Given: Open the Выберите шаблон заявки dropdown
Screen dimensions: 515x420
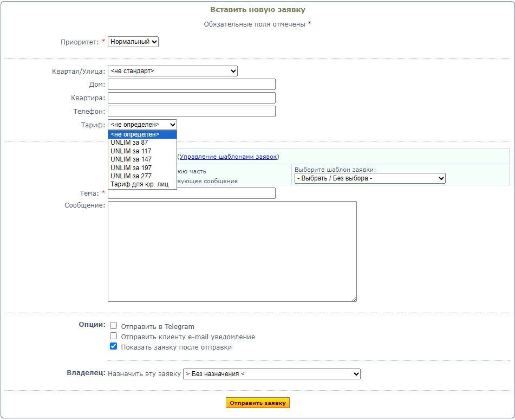Looking at the screenshot, I should 370,178.
